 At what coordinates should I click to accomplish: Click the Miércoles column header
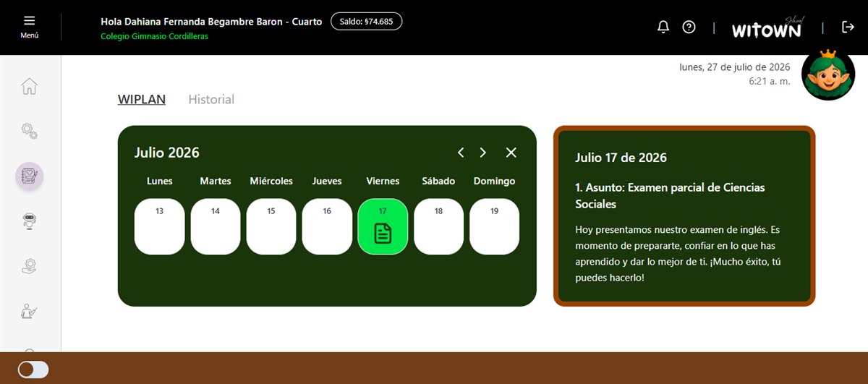click(271, 181)
